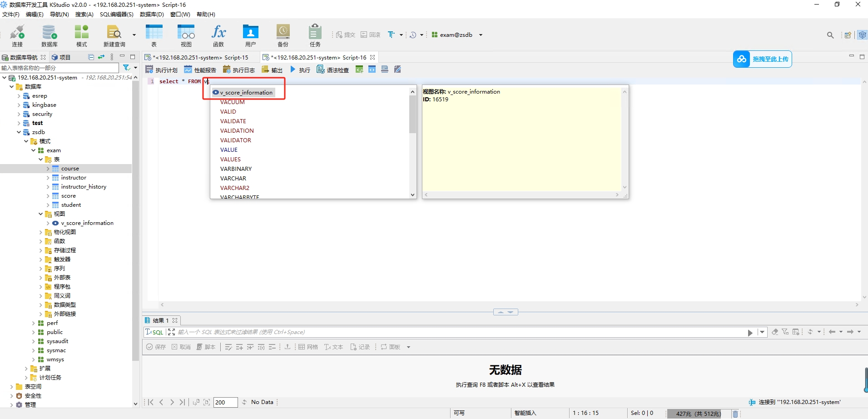The width and height of the screenshot is (868, 419).
Task: Collapse the 视图 views folder
Action: pos(40,214)
